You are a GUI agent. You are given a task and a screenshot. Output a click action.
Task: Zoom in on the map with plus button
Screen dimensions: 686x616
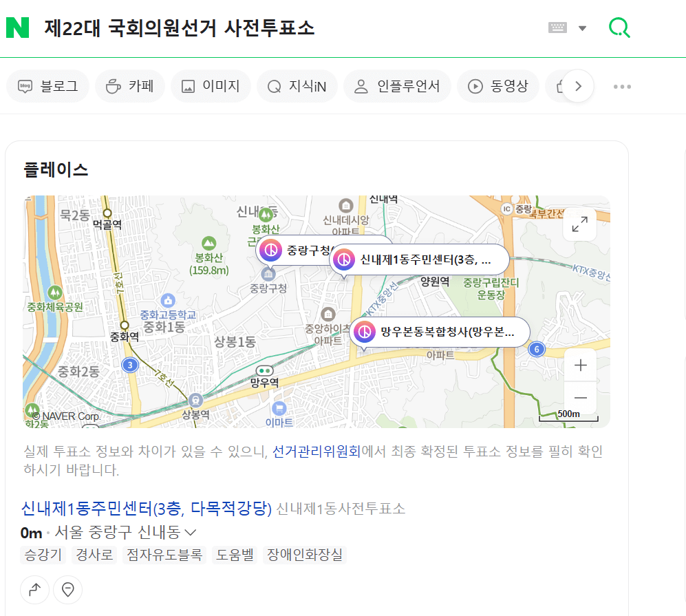[x=580, y=364]
